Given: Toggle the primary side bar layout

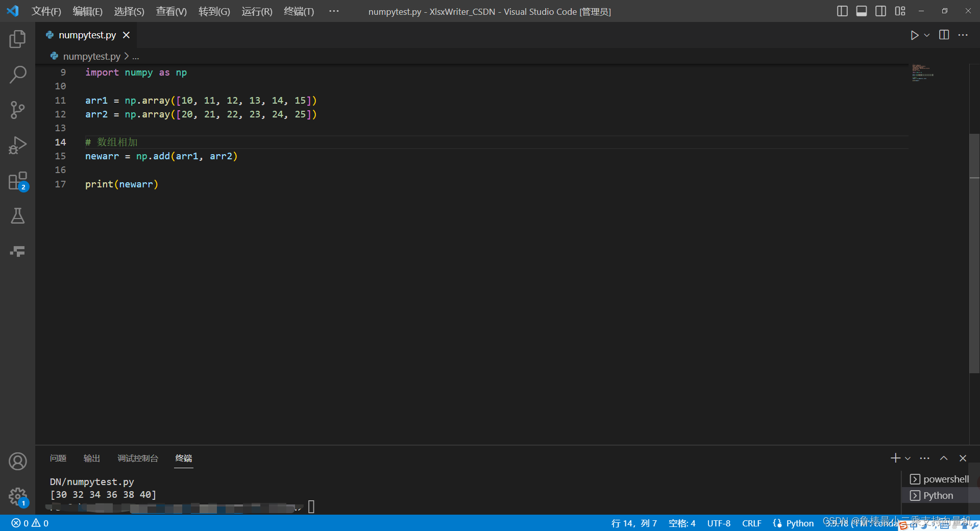Looking at the screenshot, I should [842, 11].
